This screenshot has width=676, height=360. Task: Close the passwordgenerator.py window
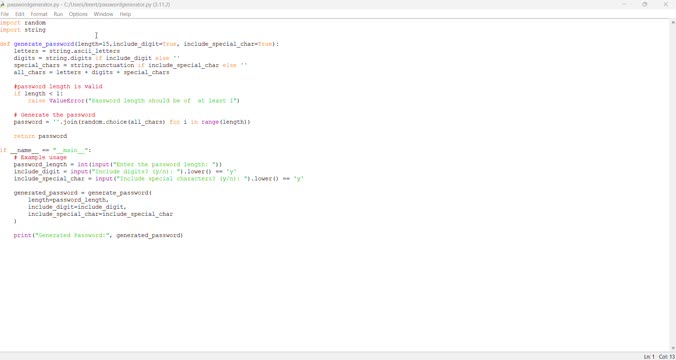coord(665,4)
